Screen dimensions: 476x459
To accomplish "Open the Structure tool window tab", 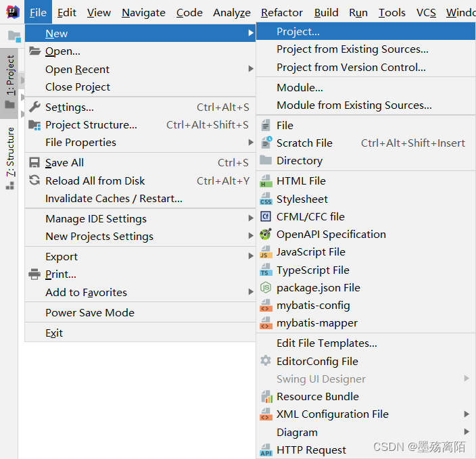I will click(9, 153).
